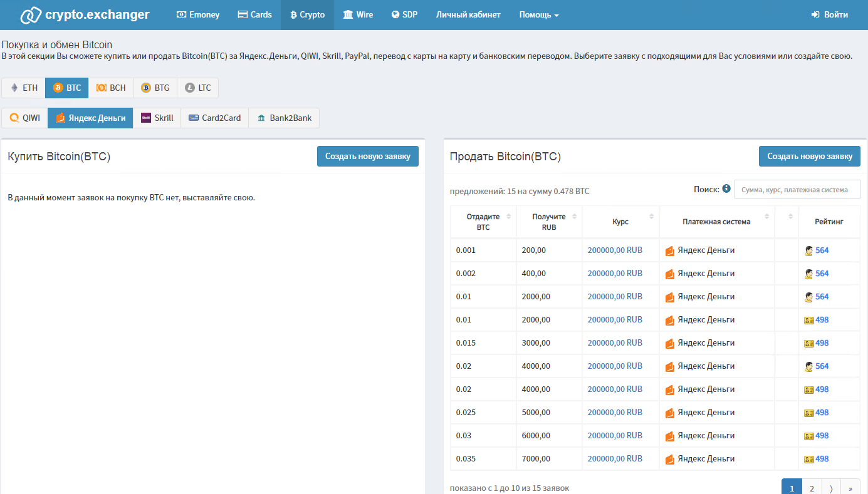Select Bank2Bank payment method
This screenshot has height=494, width=868.
[x=284, y=118]
